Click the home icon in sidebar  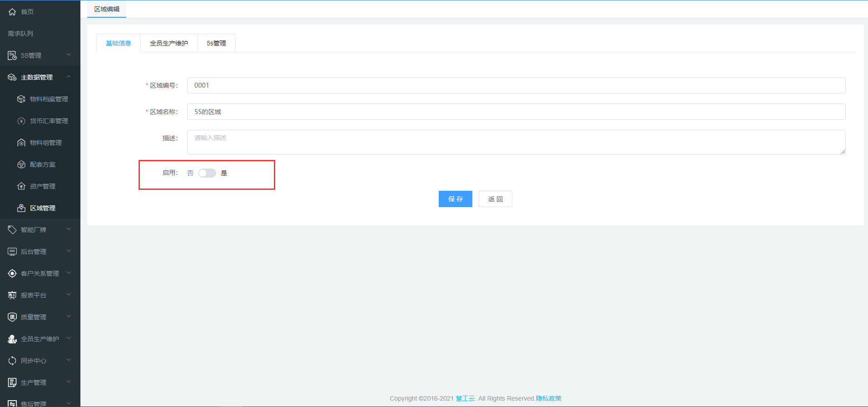(x=12, y=12)
